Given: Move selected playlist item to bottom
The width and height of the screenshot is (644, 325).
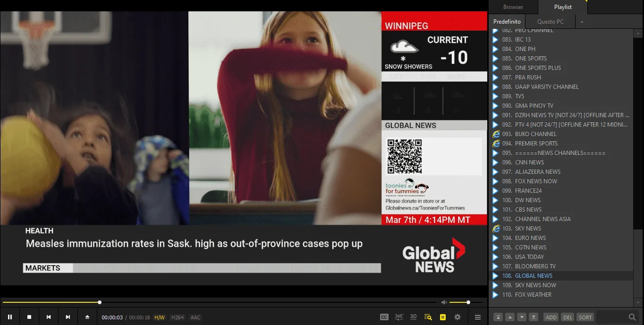Looking at the screenshot, I should point(534,317).
